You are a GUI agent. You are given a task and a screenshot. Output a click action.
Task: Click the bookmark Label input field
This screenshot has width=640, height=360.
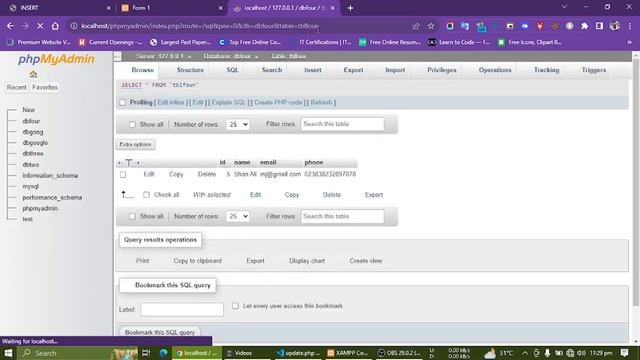click(x=182, y=309)
